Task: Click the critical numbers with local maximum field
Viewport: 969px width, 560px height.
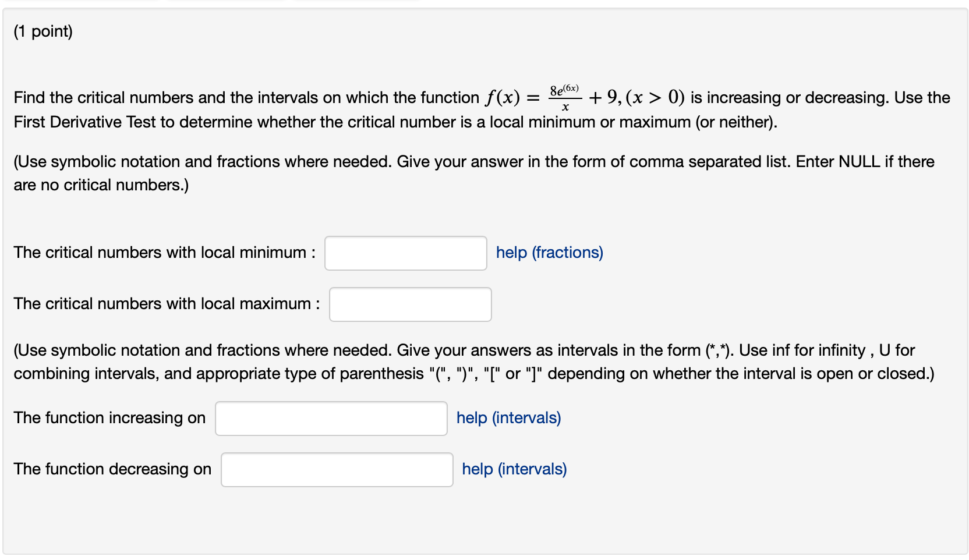Action: (410, 304)
